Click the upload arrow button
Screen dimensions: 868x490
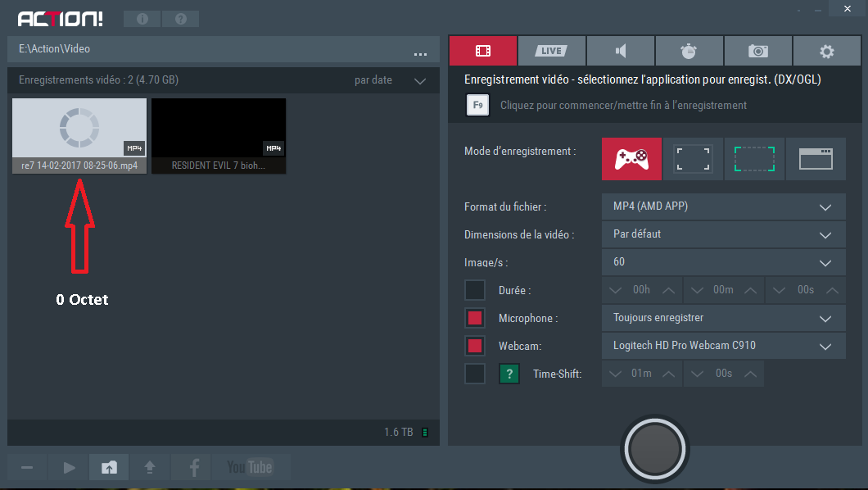coord(150,467)
